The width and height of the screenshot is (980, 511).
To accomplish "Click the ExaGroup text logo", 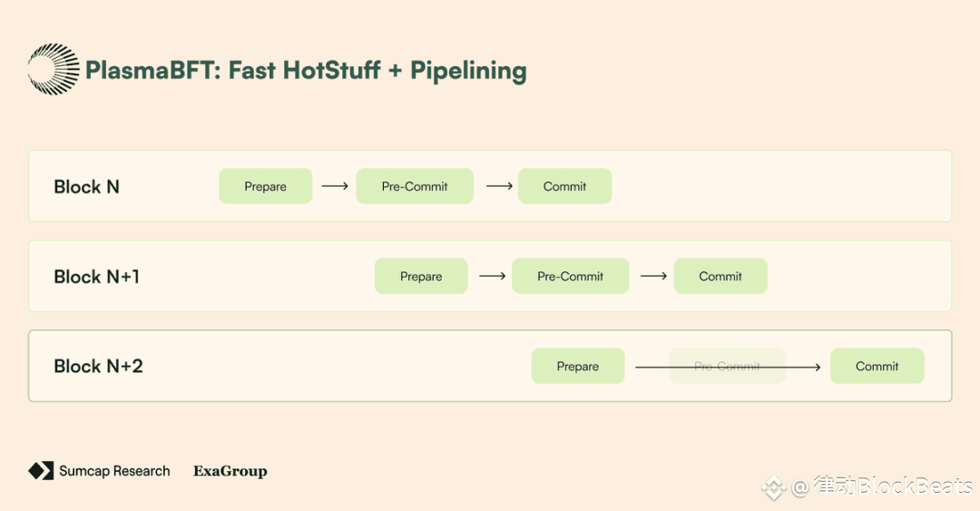I will click(230, 471).
